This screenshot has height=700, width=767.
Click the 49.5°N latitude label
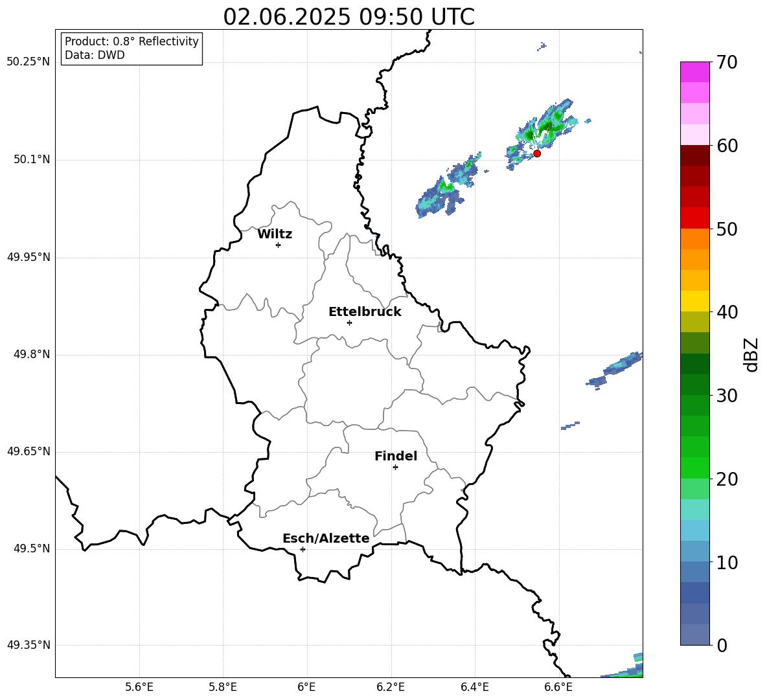(32, 548)
